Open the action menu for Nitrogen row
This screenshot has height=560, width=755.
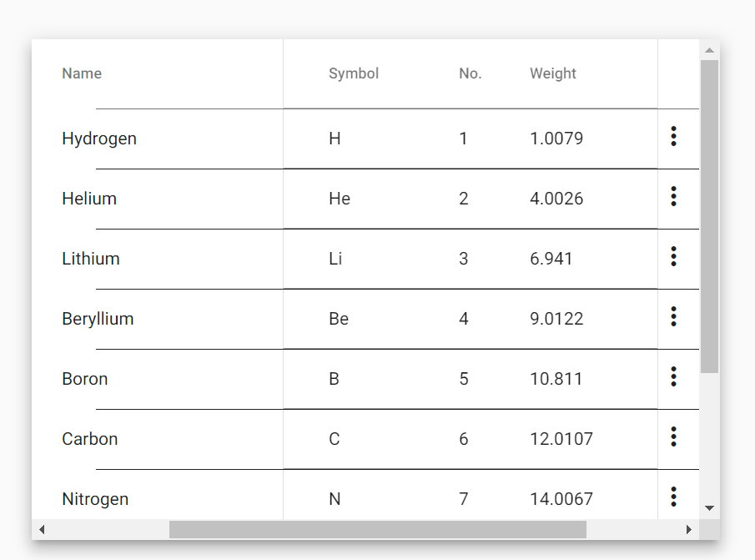(673, 496)
